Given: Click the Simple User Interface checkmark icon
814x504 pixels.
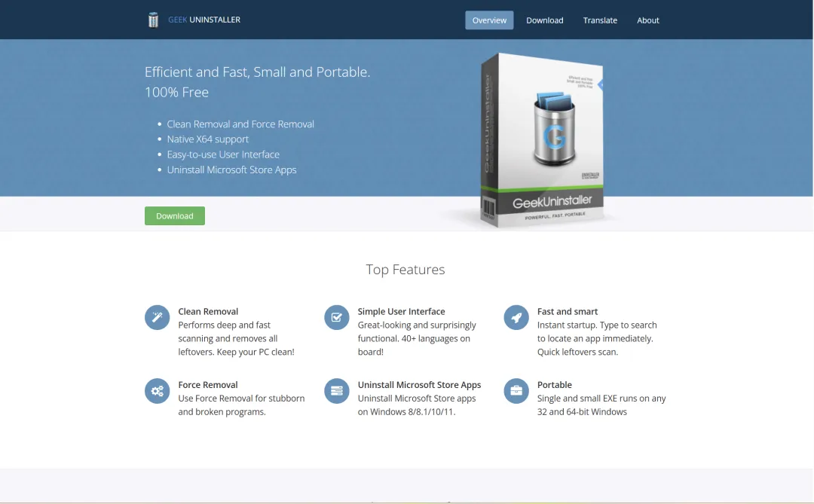Looking at the screenshot, I should coord(337,317).
